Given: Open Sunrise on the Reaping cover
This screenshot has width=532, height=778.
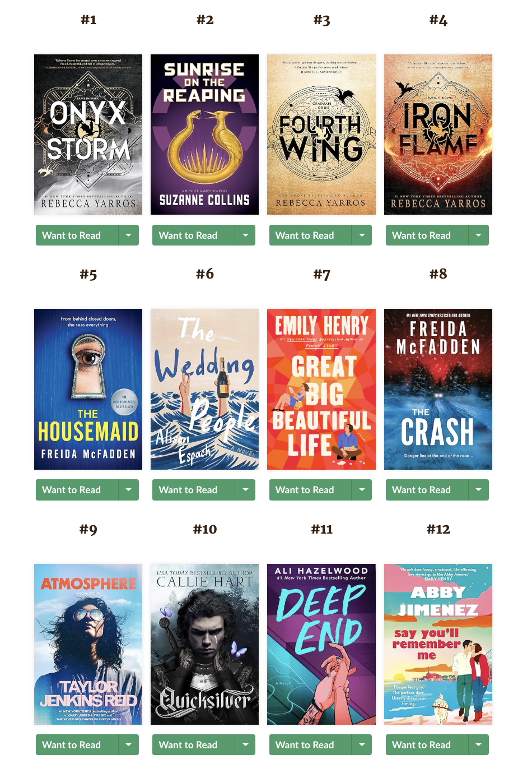Looking at the screenshot, I should tap(204, 135).
